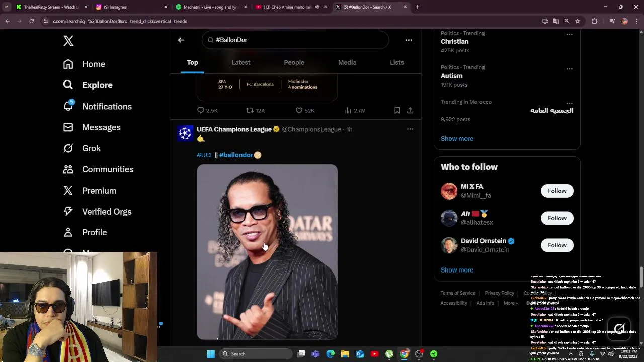Reload the page
644x362 pixels.
[x=31, y=21]
